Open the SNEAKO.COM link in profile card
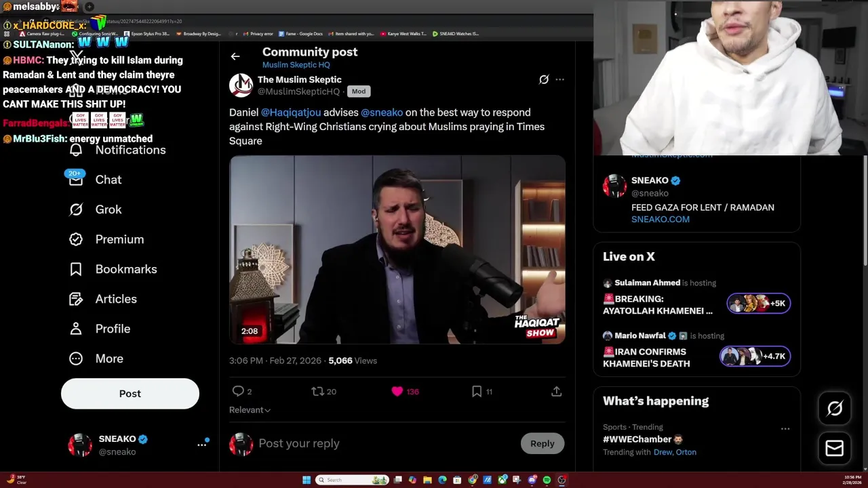 coord(660,219)
